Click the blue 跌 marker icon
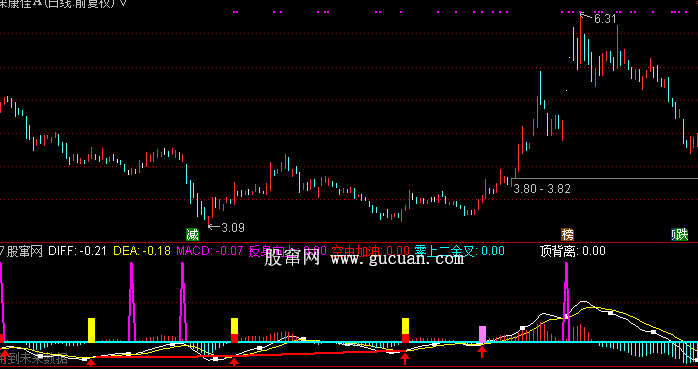698x369 pixels. point(679,234)
